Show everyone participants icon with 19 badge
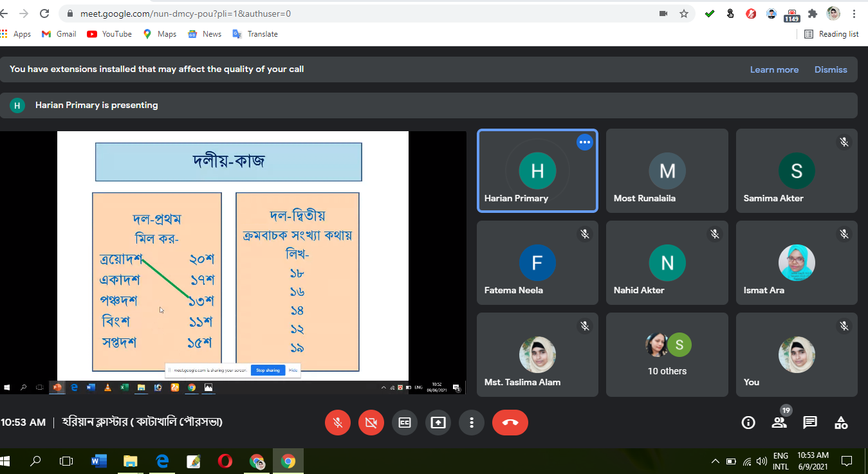The height and width of the screenshot is (474, 868). click(779, 422)
